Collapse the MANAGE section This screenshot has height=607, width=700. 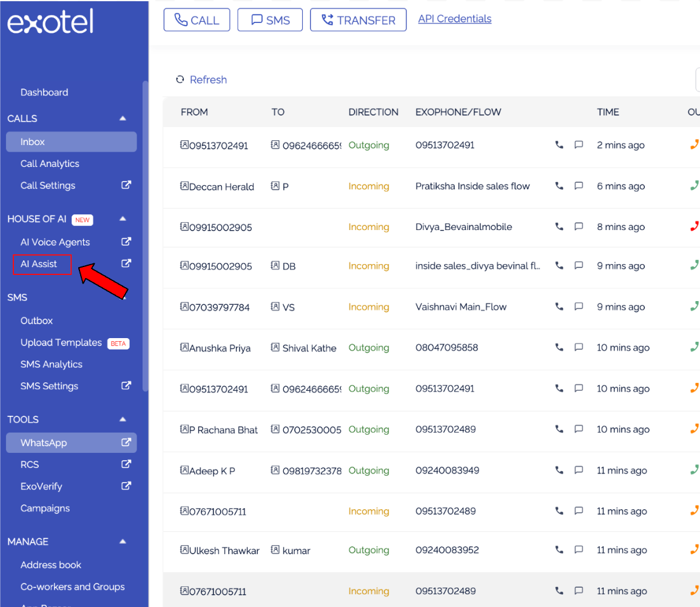tap(123, 542)
